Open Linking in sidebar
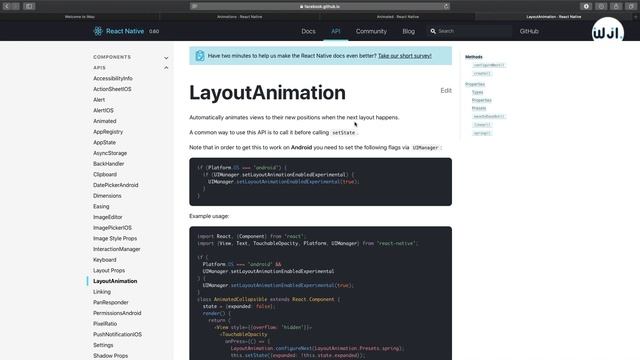 (x=102, y=291)
